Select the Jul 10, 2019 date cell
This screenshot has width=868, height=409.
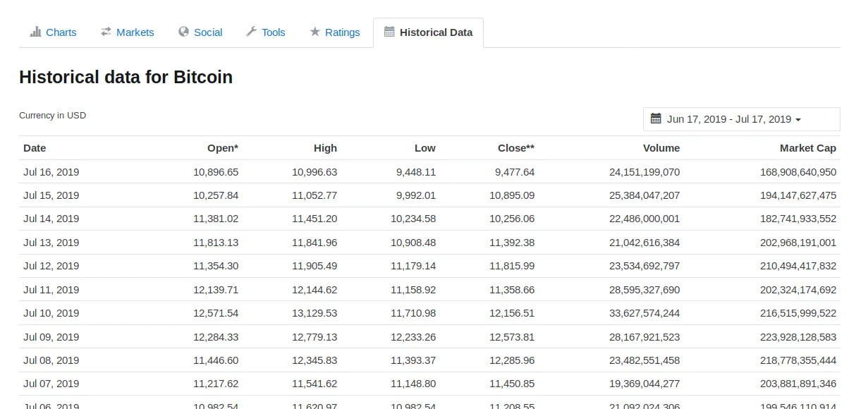(51, 313)
